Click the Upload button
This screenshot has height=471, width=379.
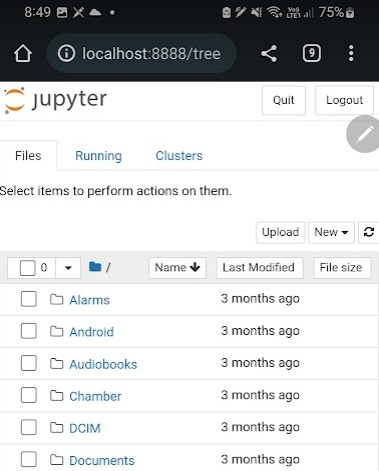coord(280,232)
